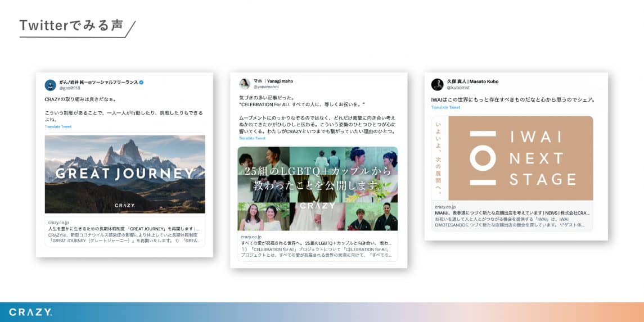The image size is (644, 322).
Task: Click Translate Tweet under the CRAZYの取り組み tweet
Action: tap(58, 127)
